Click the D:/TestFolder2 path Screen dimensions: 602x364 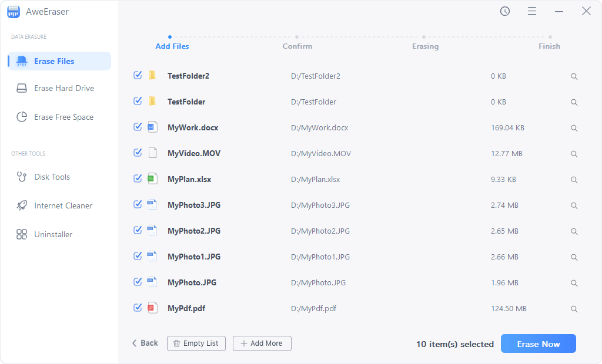tap(316, 76)
